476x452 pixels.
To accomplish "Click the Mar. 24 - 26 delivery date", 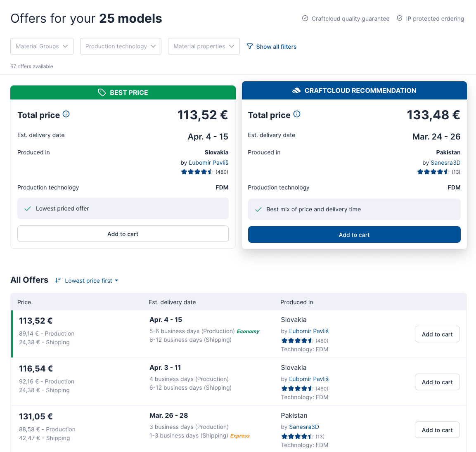I will [436, 137].
